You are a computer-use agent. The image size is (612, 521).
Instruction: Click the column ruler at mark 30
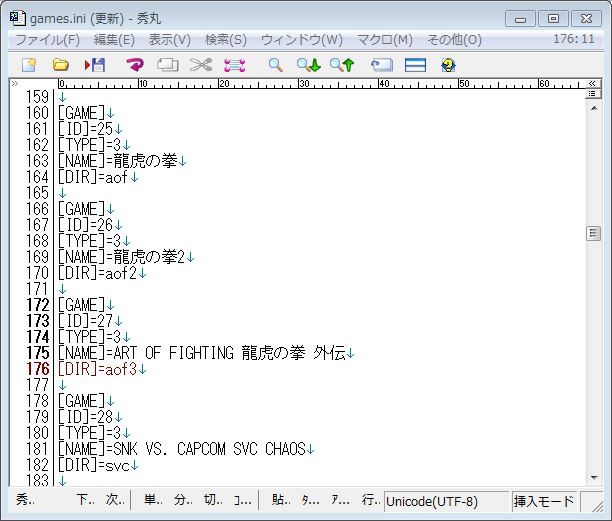pos(304,84)
